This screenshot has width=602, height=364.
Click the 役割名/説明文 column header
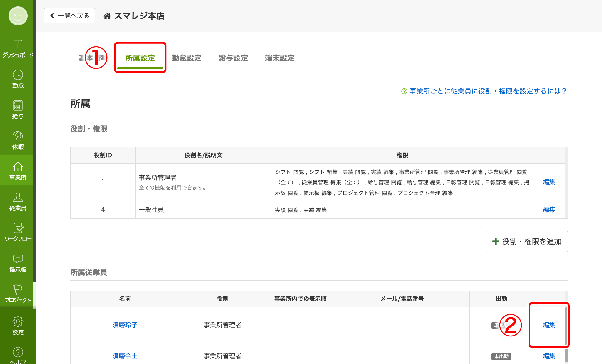[203, 155]
